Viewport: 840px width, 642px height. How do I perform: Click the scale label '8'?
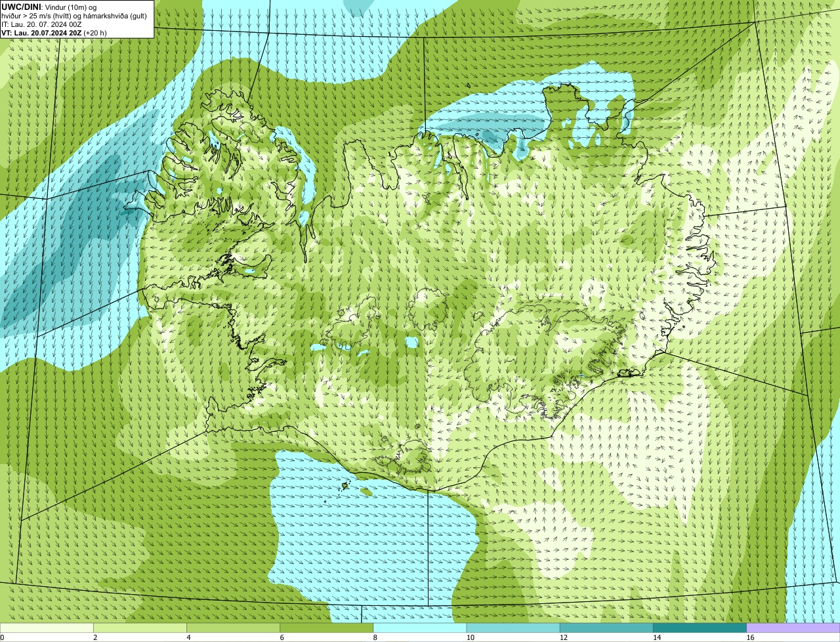(x=375, y=637)
